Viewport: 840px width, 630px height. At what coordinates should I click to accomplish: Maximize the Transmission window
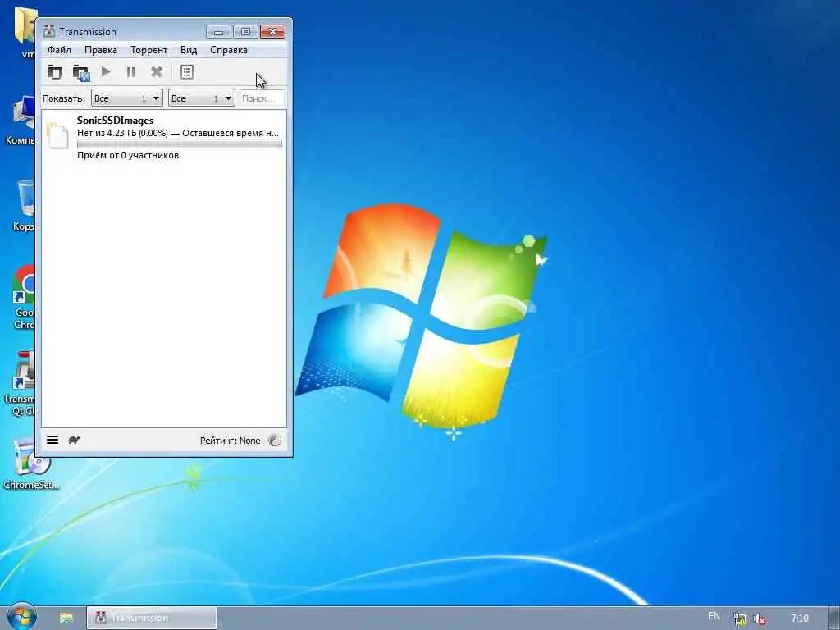coord(245,32)
